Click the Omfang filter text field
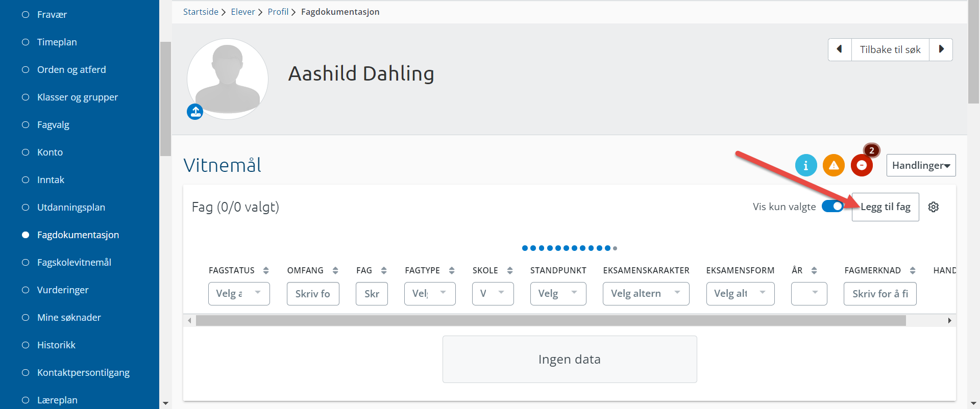The image size is (980, 409). pos(313,294)
